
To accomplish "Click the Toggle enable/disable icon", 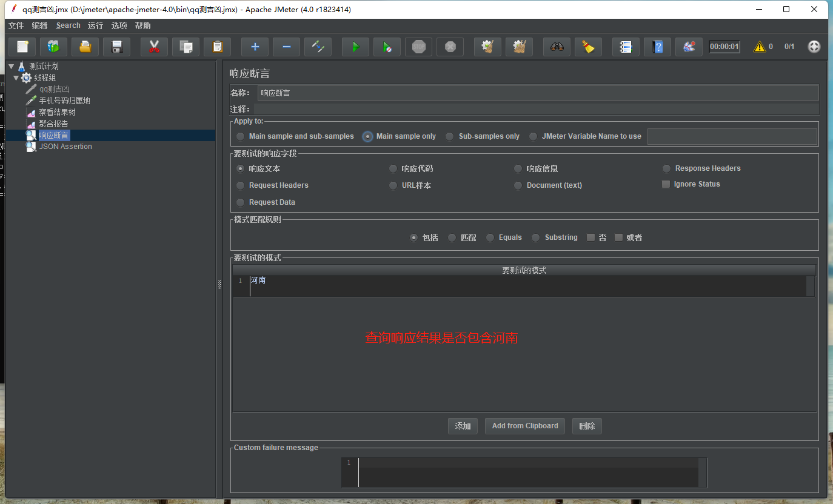I will [318, 47].
